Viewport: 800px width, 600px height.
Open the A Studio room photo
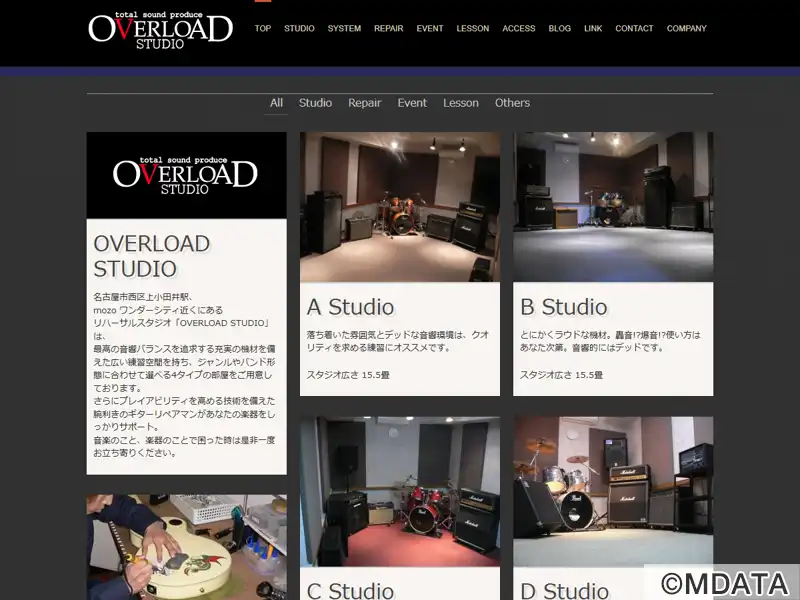click(400, 207)
